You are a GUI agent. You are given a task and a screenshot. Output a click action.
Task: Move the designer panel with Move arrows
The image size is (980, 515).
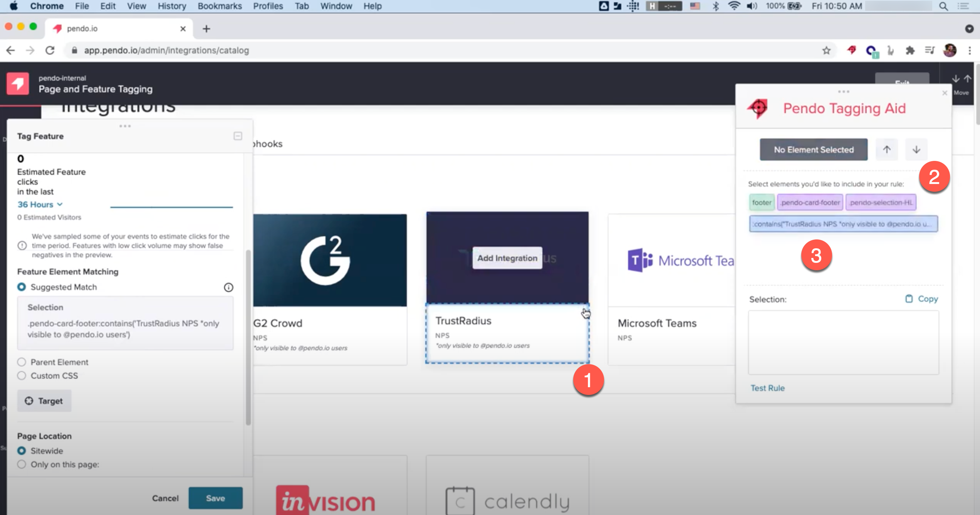[962, 84]
